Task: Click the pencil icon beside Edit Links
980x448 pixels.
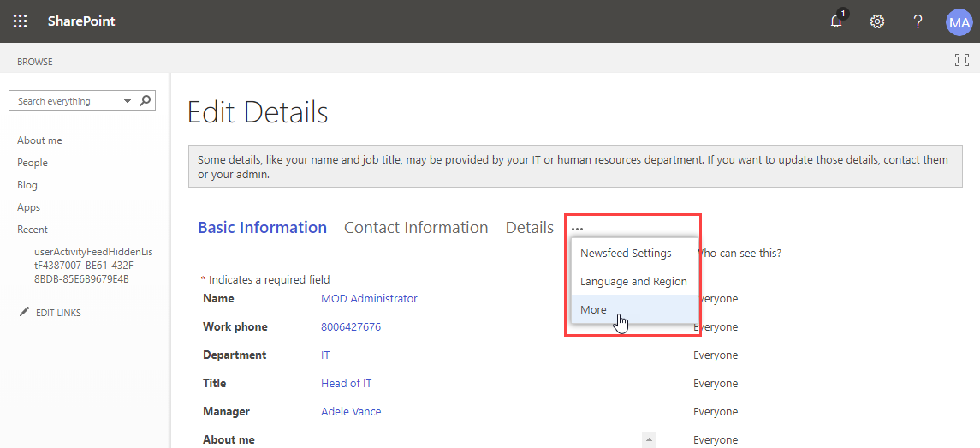Action: 24,313
